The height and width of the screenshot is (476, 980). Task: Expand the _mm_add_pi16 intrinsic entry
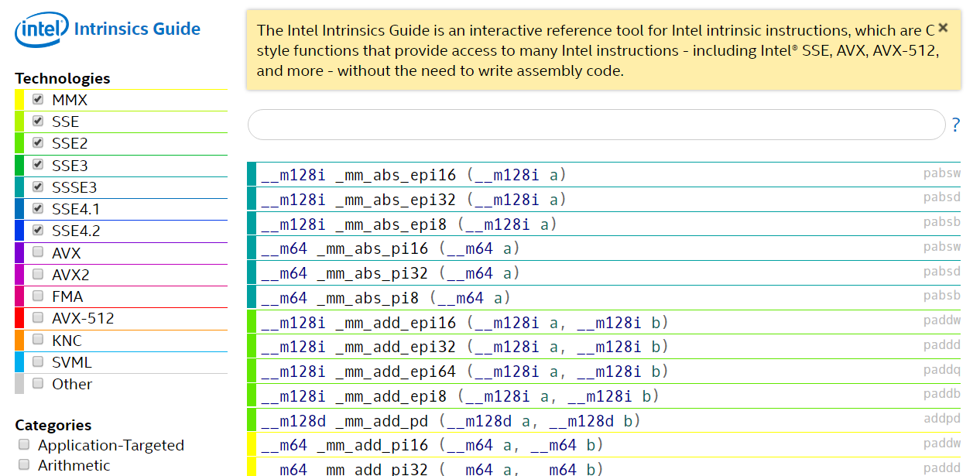pos(604,445)
